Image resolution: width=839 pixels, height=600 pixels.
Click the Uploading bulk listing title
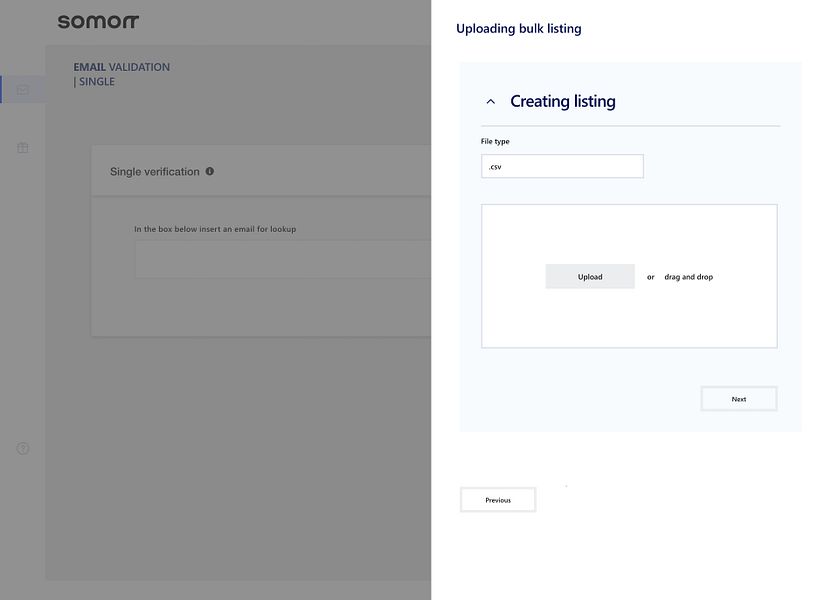518,28
